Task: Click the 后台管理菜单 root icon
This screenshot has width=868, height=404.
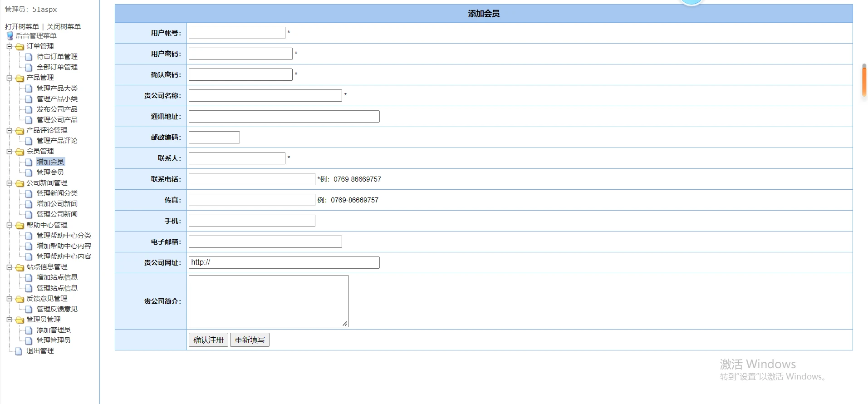Action: click(x=10, y=36)
